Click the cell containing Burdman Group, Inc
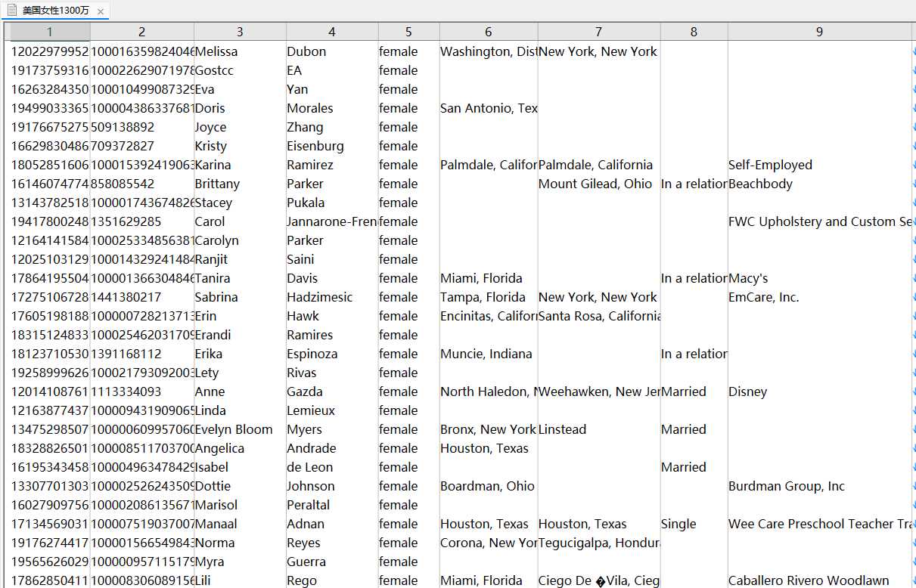916x588 pixels. [x=820, y=486]
